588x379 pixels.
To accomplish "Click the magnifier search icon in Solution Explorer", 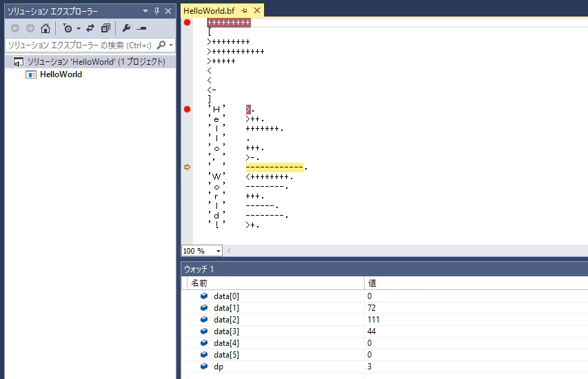I will pos(161,45).
